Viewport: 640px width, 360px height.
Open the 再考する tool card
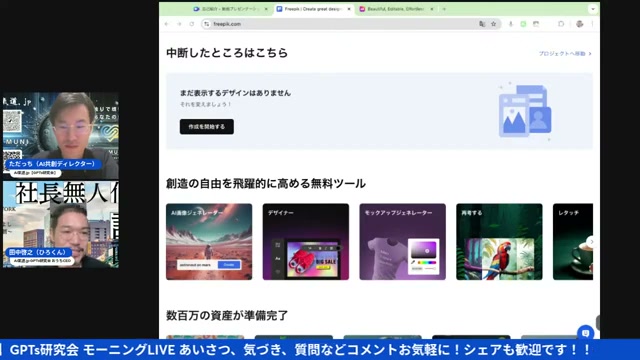tap(499, 242)
